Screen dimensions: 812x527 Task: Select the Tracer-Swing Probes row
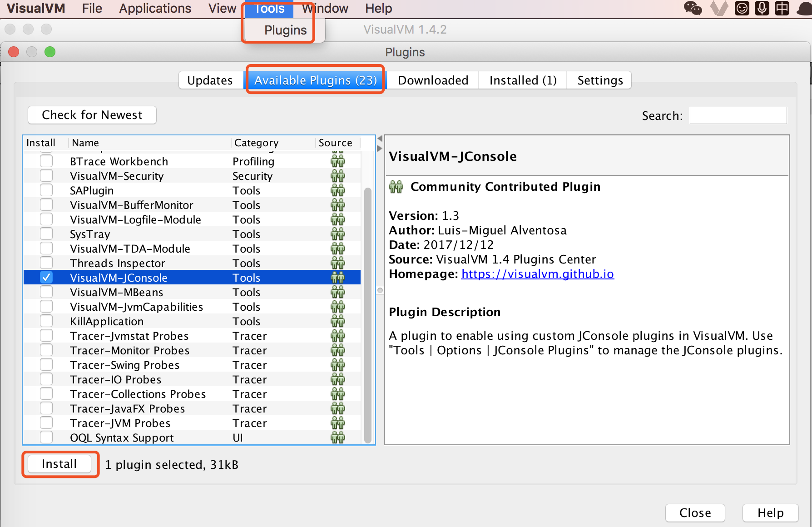point(192,365)
